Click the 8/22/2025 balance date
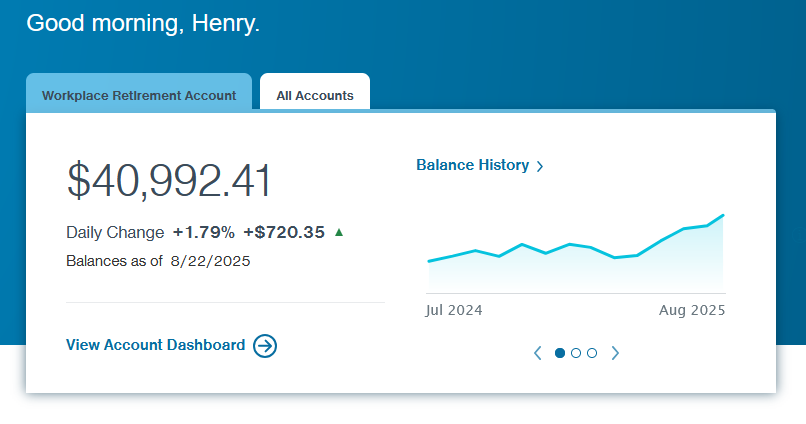The height and width of the screenshot is (424, 806). [x=210, y=261]
